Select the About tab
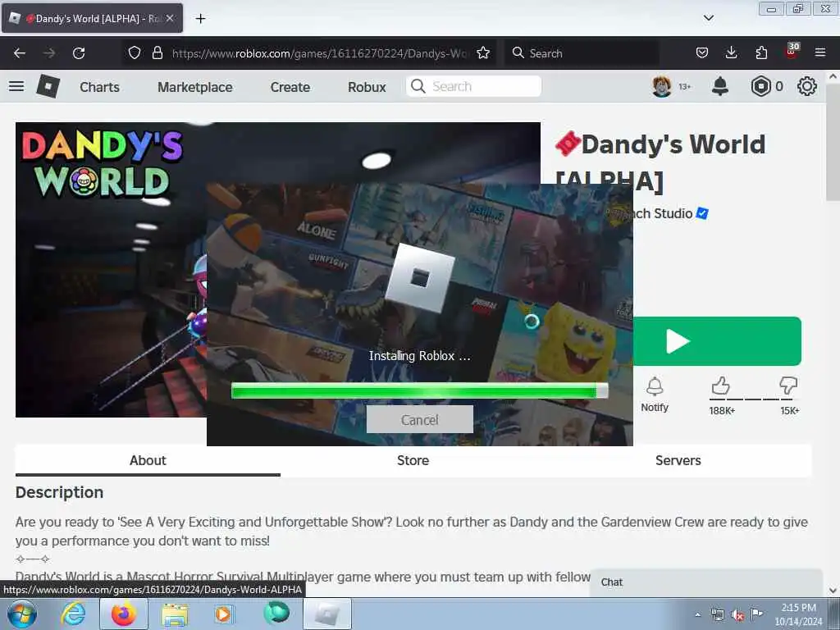The height and width of the screenshot is (630, 840). click(x=148, y=461)
